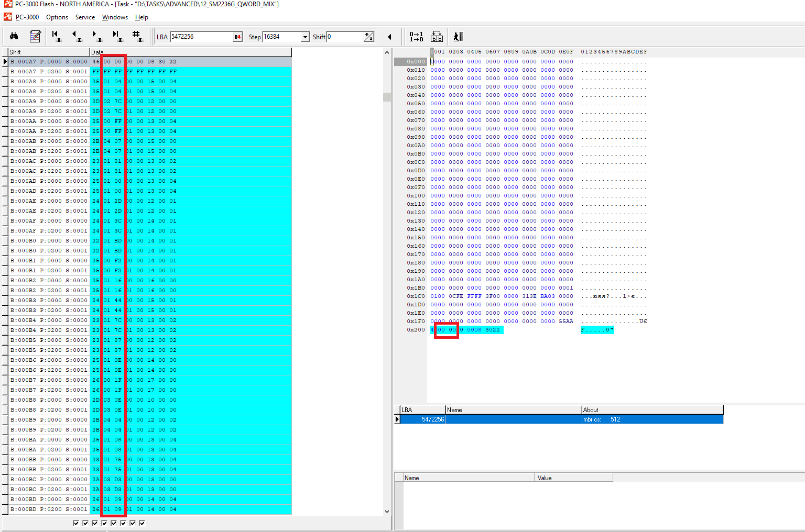Click the Data column header
The image size is (805, 532).
(191, 52)
